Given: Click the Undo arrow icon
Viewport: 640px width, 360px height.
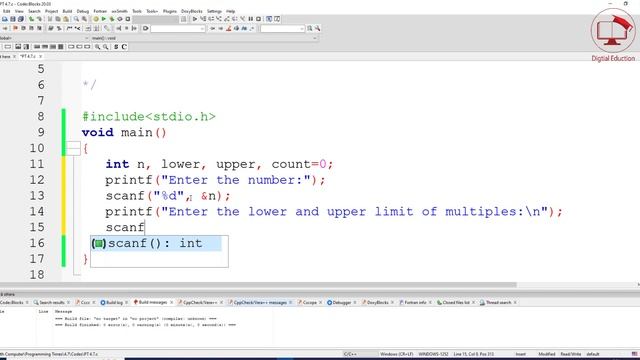Looking at the screenshot, I should click(x=31, y=19).
